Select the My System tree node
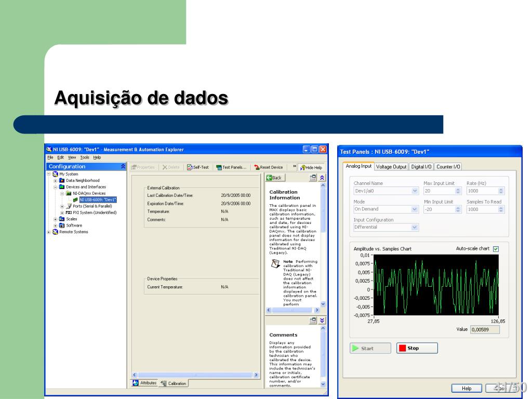Viewport: 532px width, 399px height. 69,174
